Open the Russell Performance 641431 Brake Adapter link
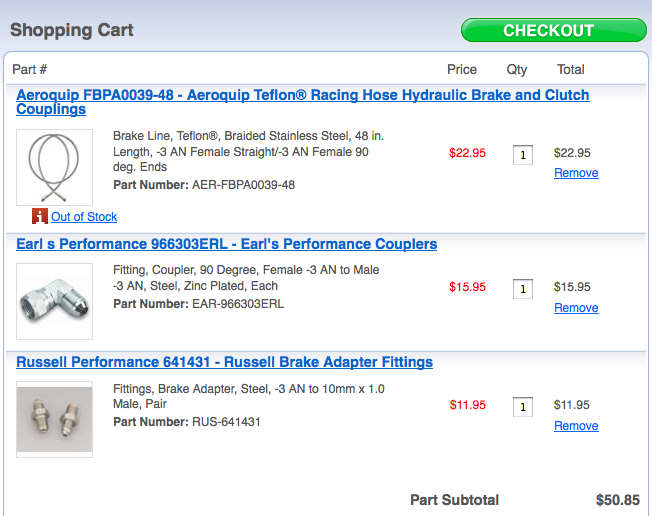The image size is (652, 516). pos(225,362)
